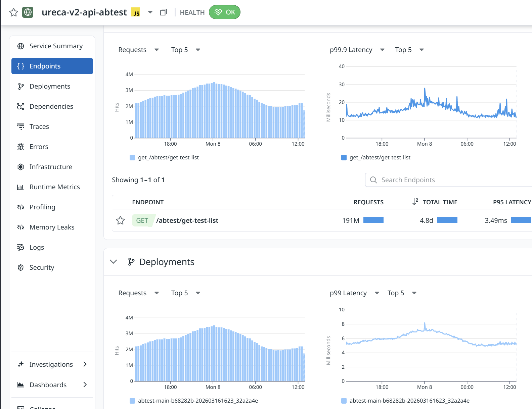Click the JS language badge

(x=136, y=12)
